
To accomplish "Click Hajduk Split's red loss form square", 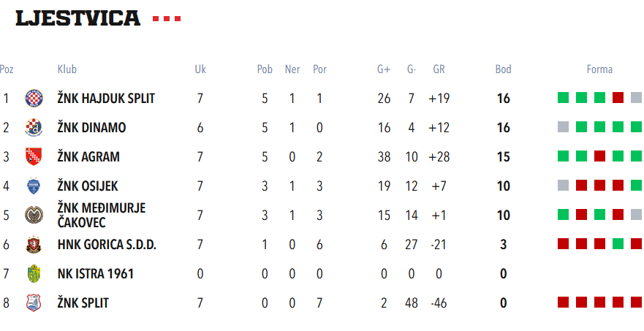I will (618, 97).
